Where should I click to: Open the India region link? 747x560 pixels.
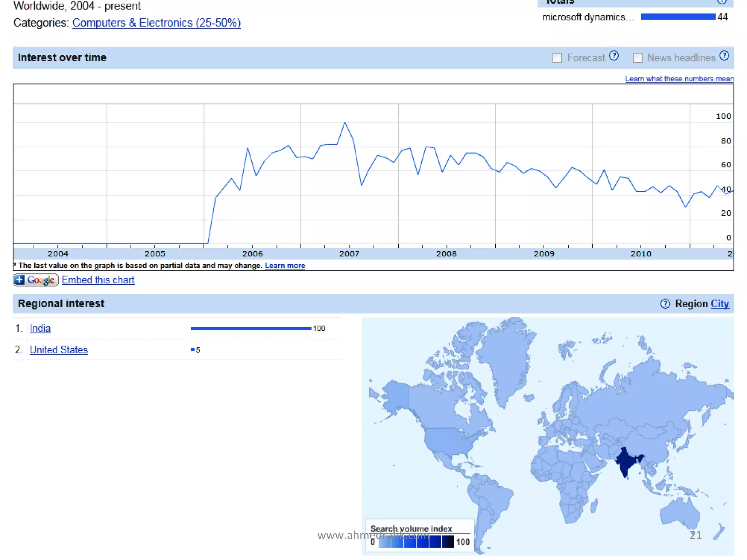click(x=40, y=328)
